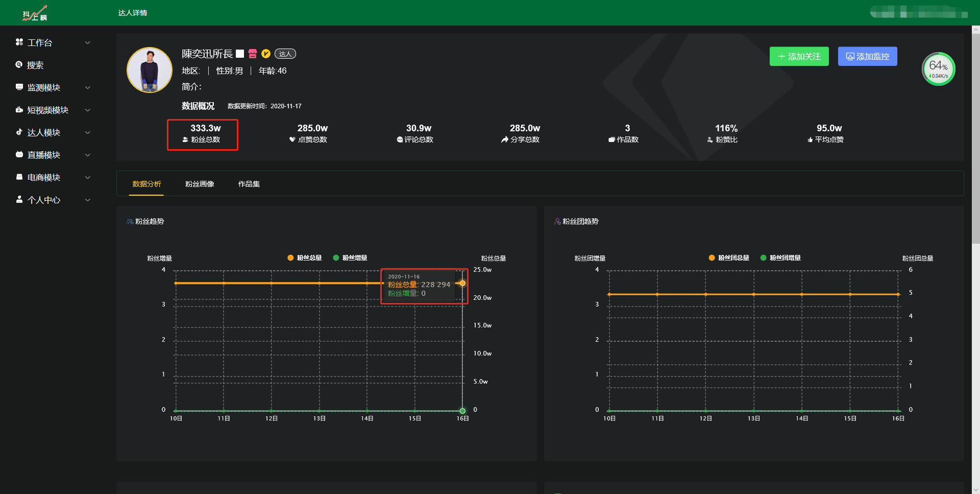Viewport: 980px width, 494px height.
Task: Click the share arrow icon next to 分享总数
Action: (x=505, y=139)
